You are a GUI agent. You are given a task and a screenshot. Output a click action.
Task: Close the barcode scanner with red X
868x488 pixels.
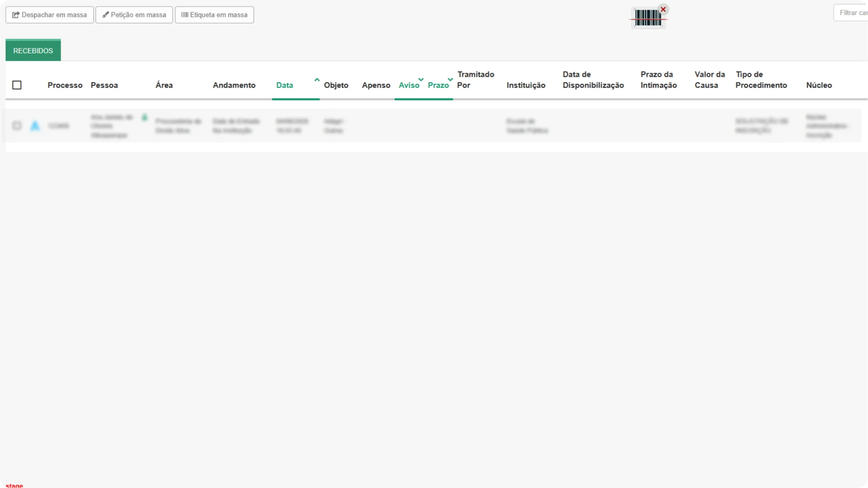click(663, 9)
